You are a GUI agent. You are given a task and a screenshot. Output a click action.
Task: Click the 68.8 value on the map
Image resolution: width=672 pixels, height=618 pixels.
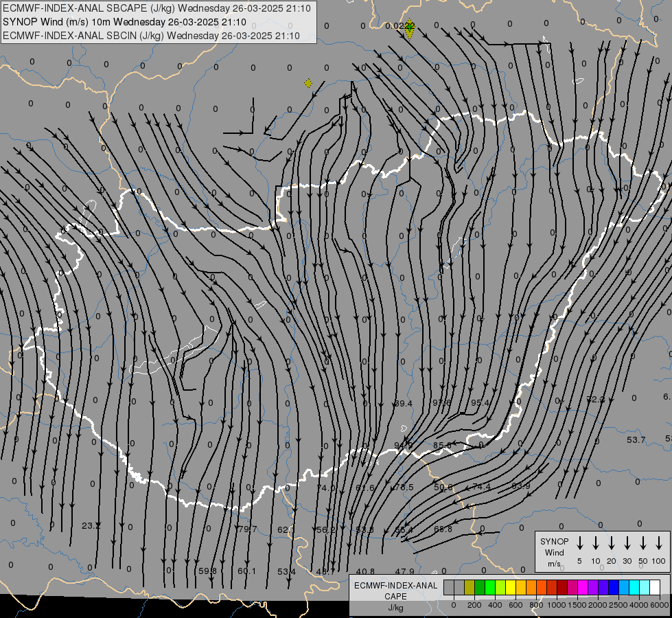click(x=443, y=529)
